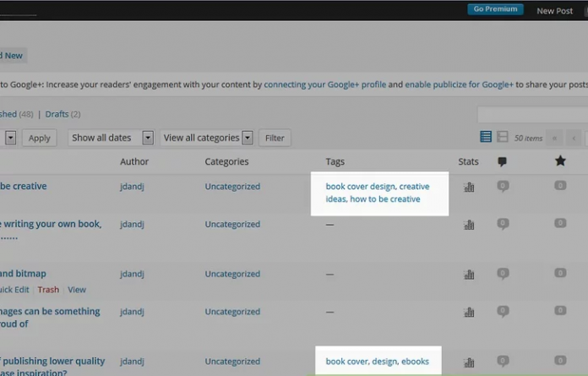This screenshot has width=588, height=376.
Task: Sort by Author column header
Action: [133, 161]
